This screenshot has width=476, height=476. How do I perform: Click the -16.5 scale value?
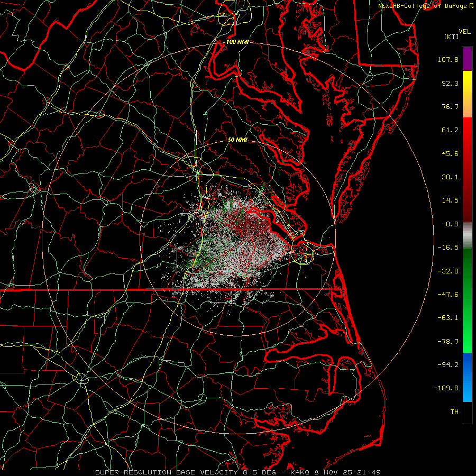click(x=448, y=248)
